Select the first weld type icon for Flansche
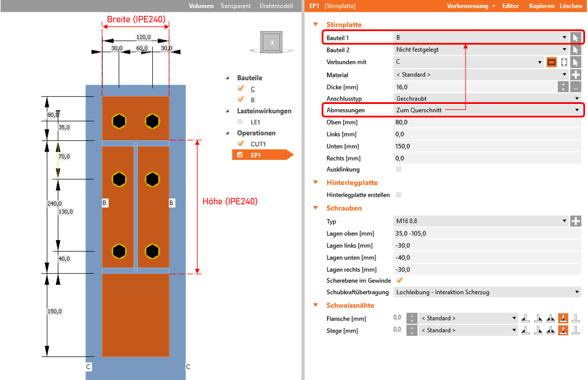This screenshot has height=380, width=588. [526, 318]
